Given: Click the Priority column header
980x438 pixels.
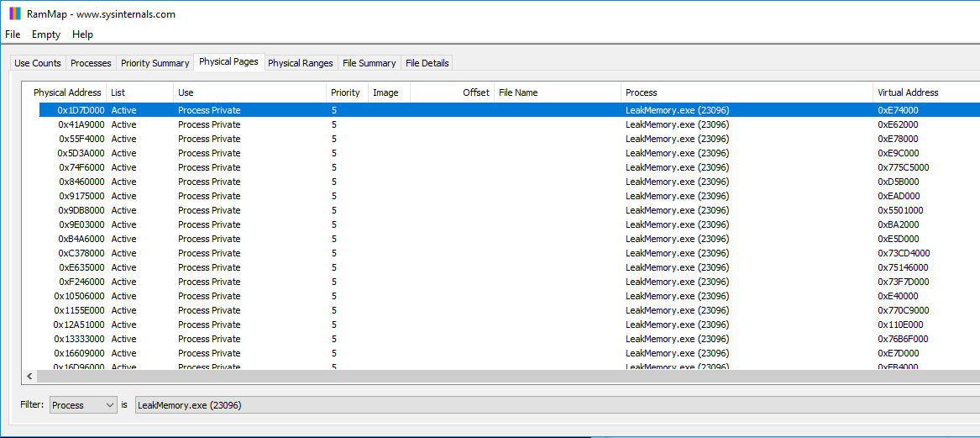Looking at the screenshot, I should coord(345,92).
